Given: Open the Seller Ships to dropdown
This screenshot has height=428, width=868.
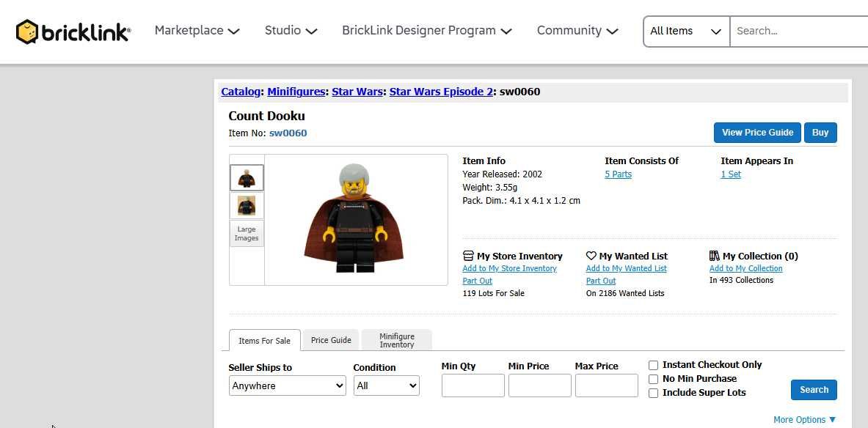Looking at the screenshot, I should point(288,386).
